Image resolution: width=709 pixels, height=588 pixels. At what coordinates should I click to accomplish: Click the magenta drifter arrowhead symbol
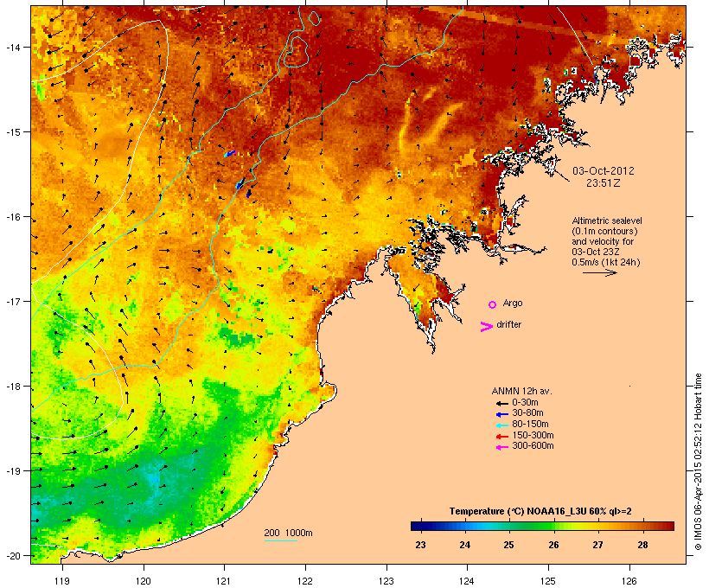click(x=486, y=327)
